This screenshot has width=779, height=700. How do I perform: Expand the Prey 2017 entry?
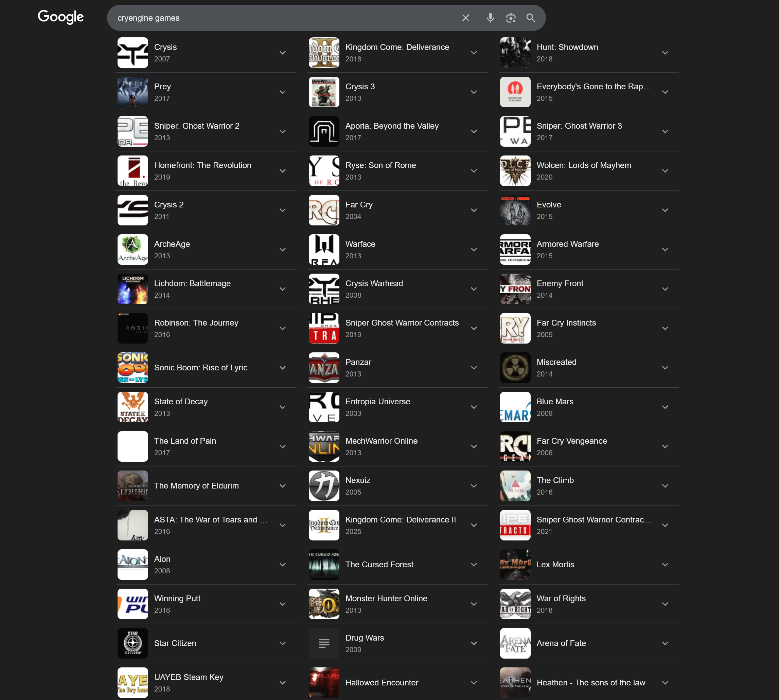(x=283, y=92)
